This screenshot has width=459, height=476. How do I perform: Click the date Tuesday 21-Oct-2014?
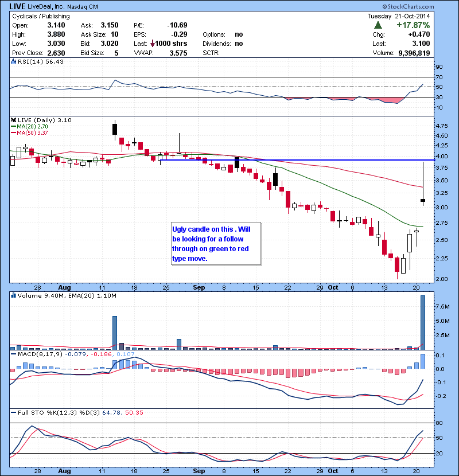pyautogui.click(x=399, y=16)
